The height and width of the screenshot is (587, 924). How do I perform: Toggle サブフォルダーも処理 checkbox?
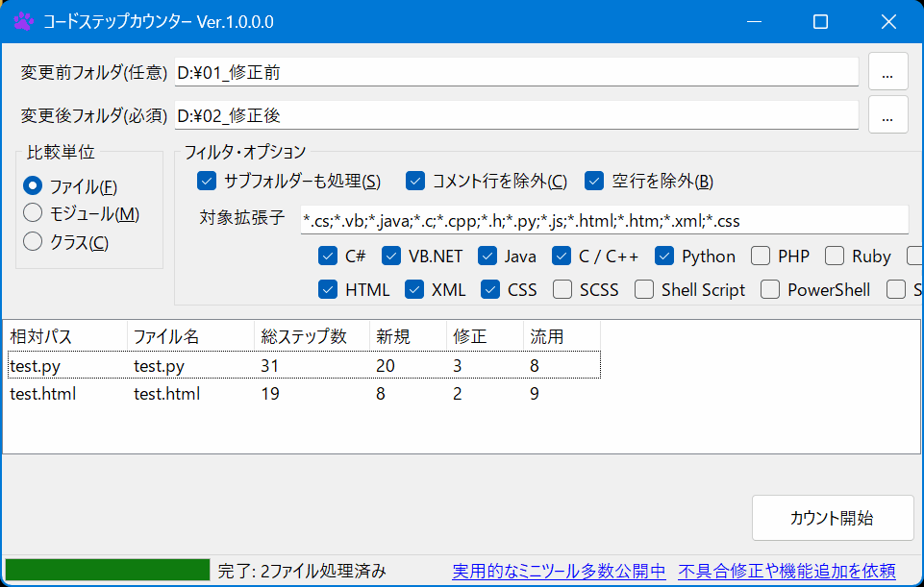click(206, 181)
